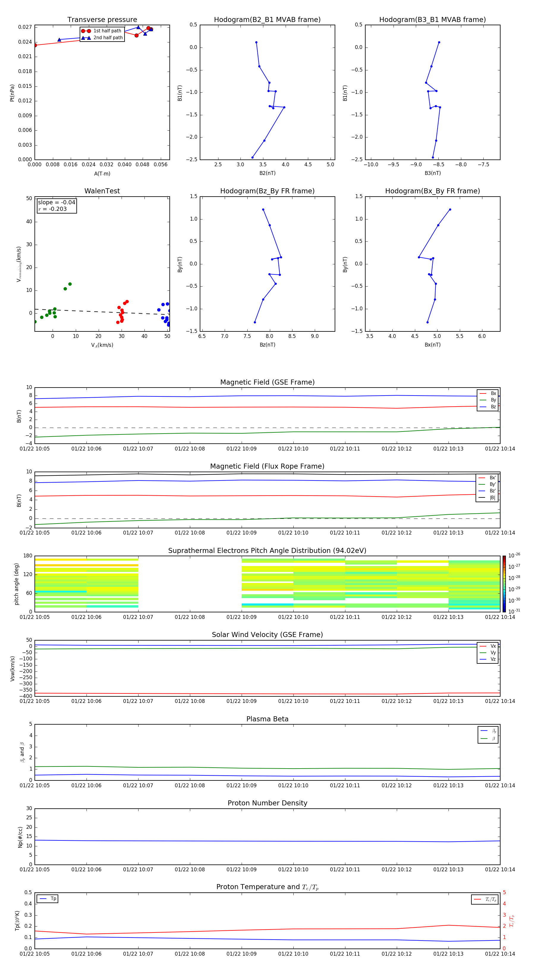
Task: Select the "Hodogram(Bx_By FR frame)" title
Action: (x=432, y=191)
